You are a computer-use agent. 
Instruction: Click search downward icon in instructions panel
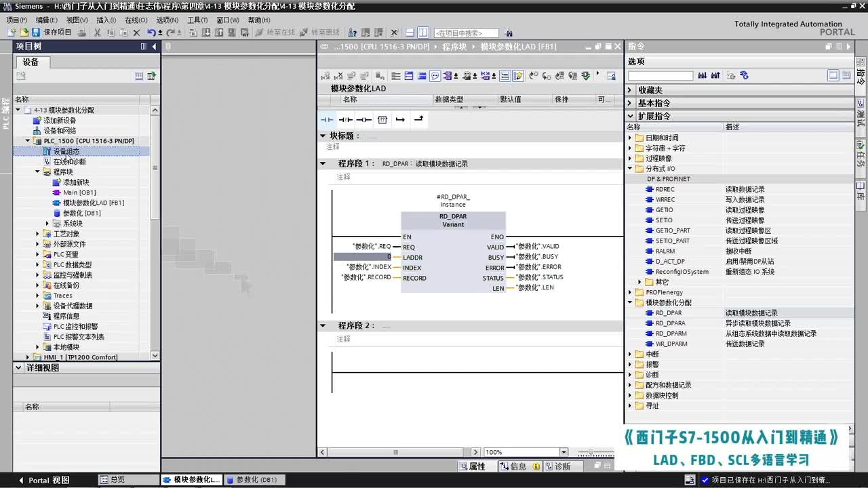point(703,75)
